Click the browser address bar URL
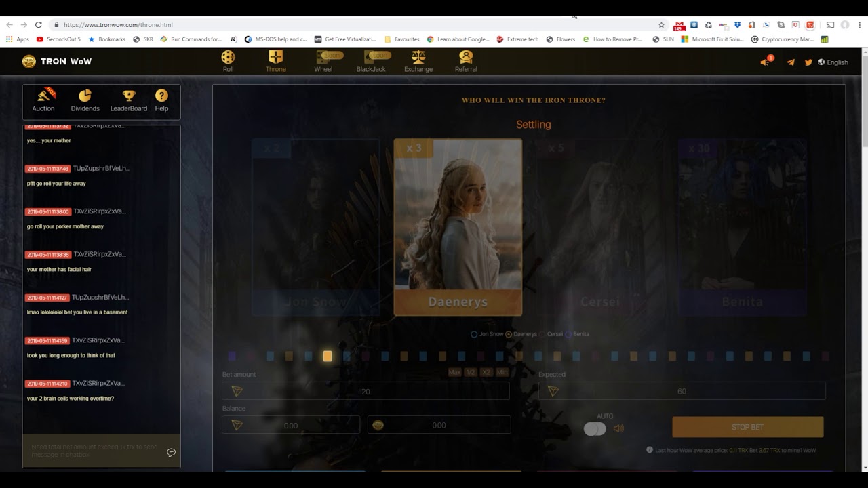868x488 pixels. coord(118,25)
